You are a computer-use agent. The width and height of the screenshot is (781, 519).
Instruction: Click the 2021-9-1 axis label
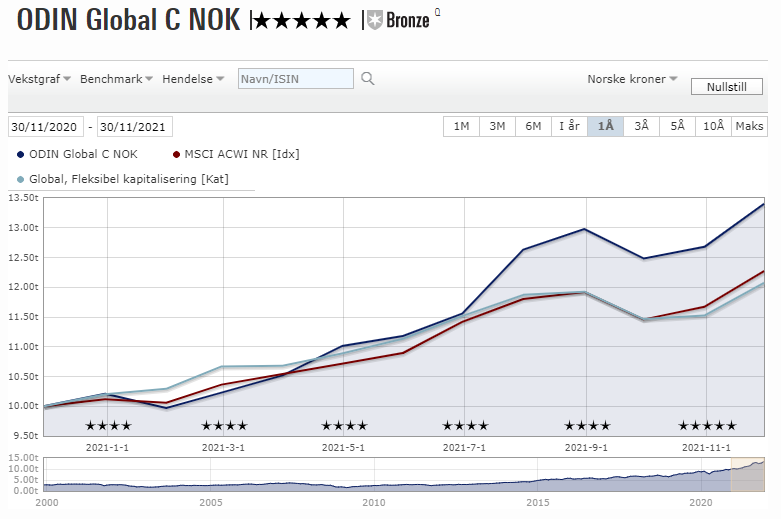pos(586,447)
